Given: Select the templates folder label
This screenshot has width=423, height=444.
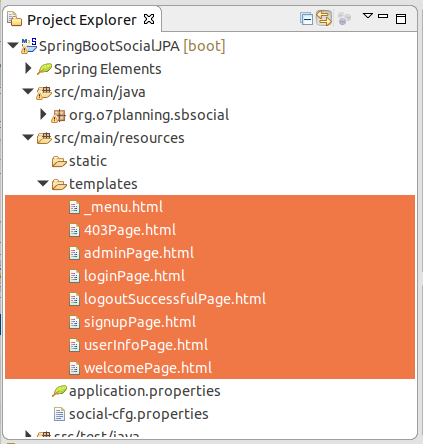Looking at the screenshot, I should tap(103, 184).
